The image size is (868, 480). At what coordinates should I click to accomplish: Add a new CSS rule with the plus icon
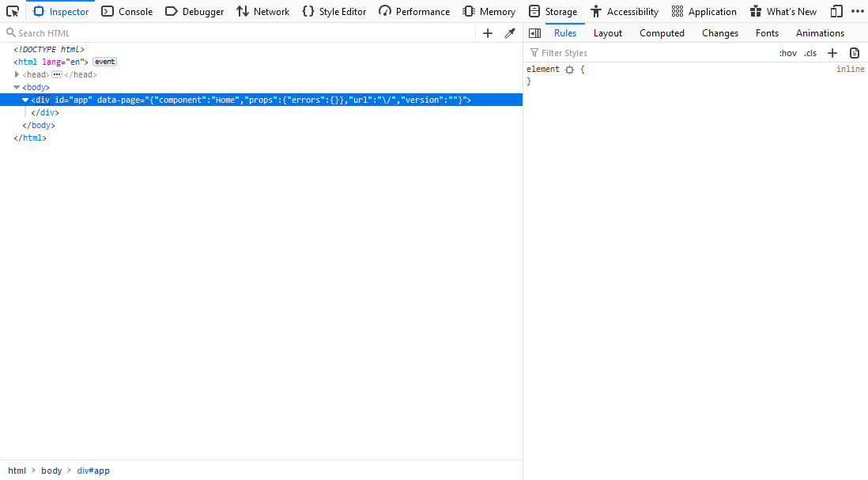click(x=832, y=52)
